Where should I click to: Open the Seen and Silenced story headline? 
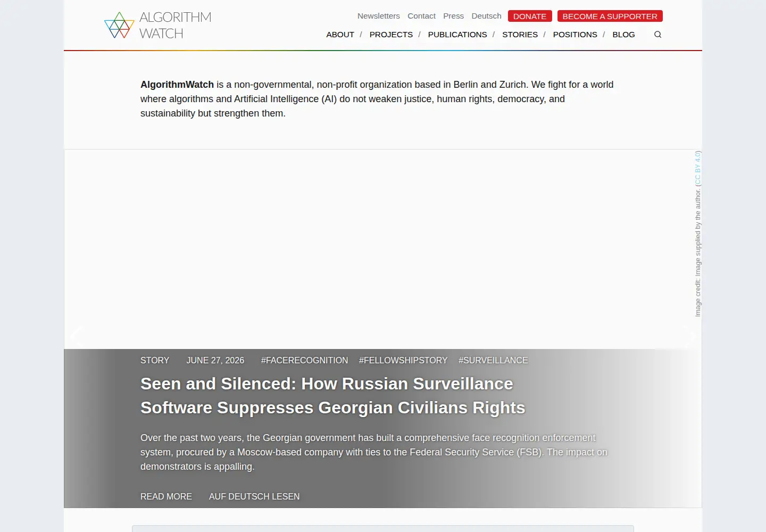332,396
